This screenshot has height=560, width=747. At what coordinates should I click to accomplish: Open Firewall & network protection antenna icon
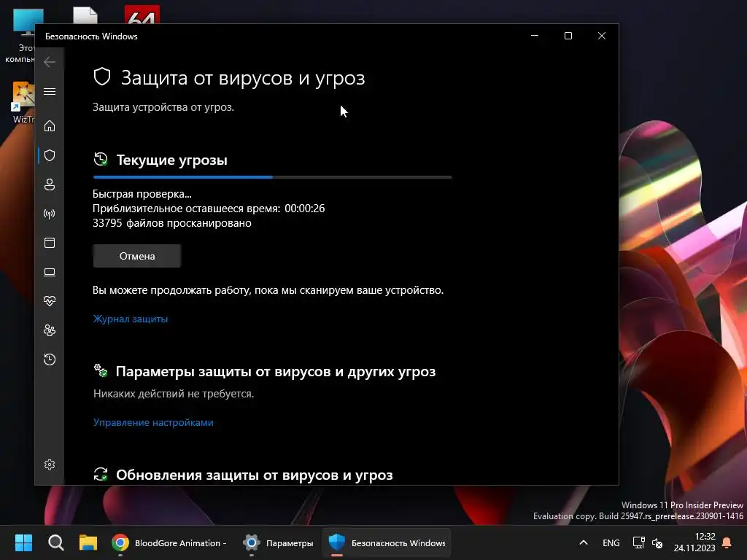click(x=50, y=214)
